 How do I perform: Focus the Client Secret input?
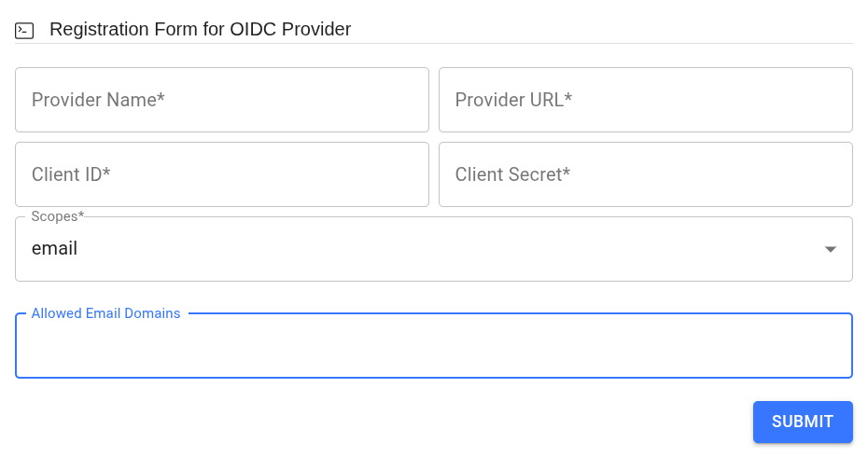point(645,174)
